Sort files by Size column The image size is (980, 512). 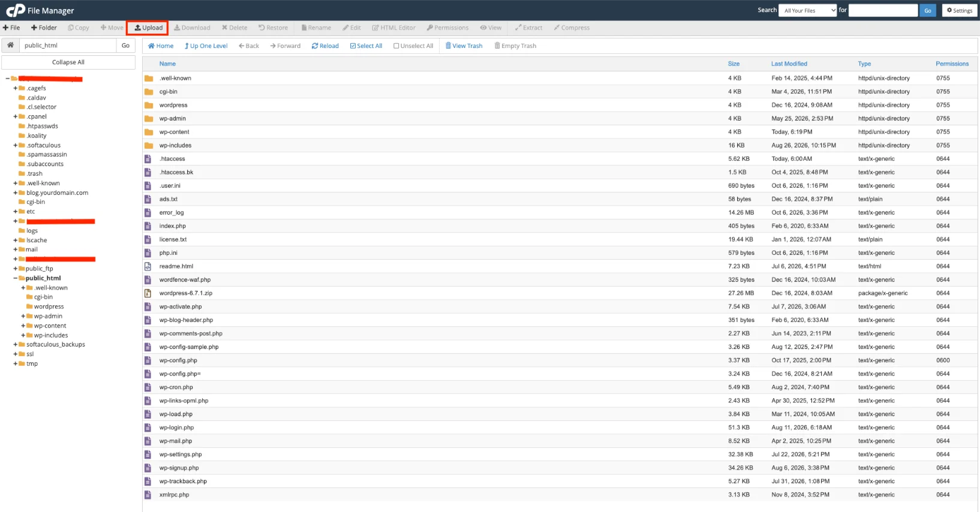734,64
